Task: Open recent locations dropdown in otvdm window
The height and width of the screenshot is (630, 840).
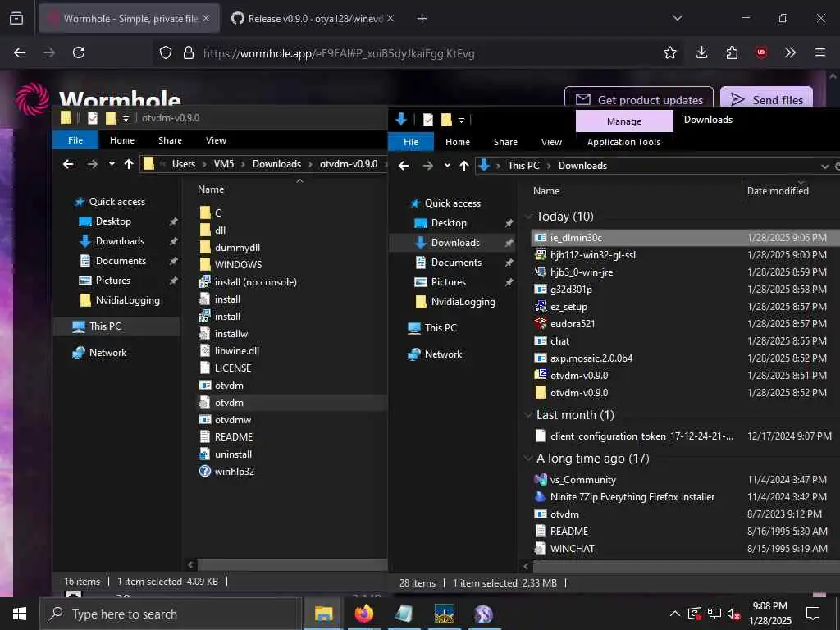Action: [112, 164]
